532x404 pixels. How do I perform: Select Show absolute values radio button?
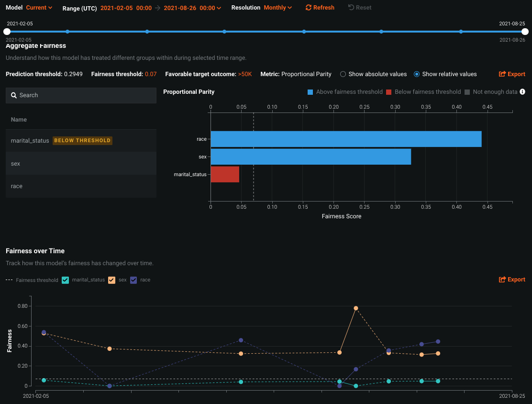click(343, 74)
